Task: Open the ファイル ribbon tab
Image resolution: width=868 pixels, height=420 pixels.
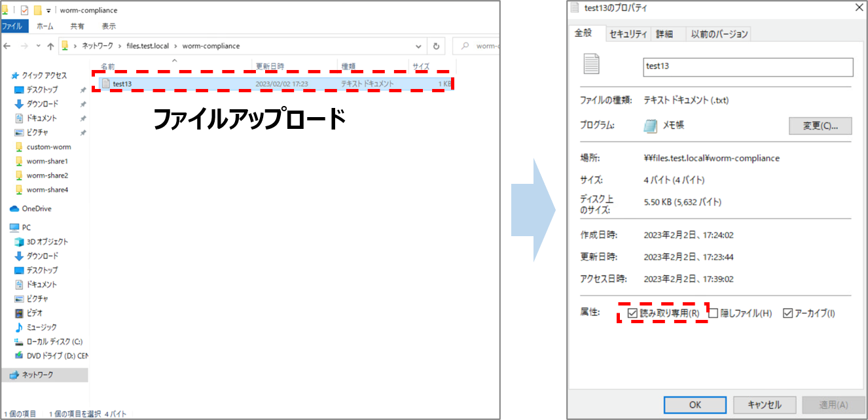Action: [x=12, y=26]
